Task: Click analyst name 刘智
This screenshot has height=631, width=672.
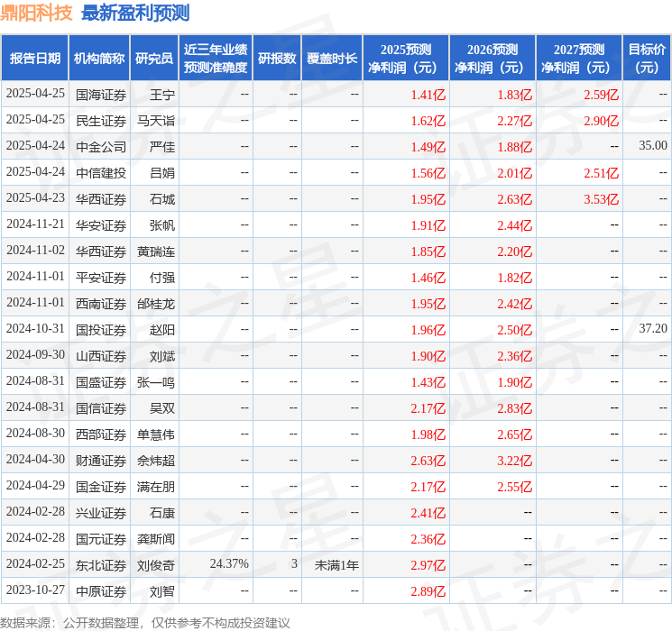Action: point(162,591)
